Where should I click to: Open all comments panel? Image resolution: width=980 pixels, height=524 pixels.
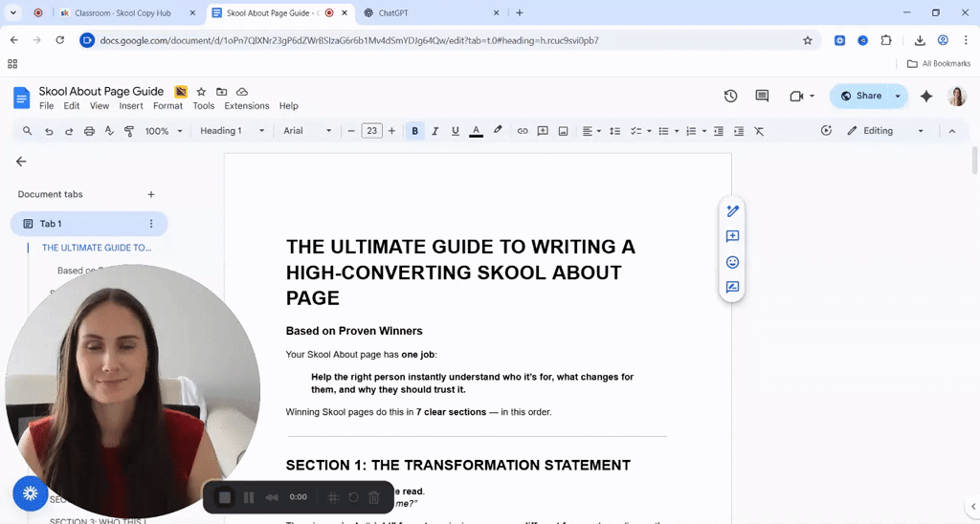(762, 97)
